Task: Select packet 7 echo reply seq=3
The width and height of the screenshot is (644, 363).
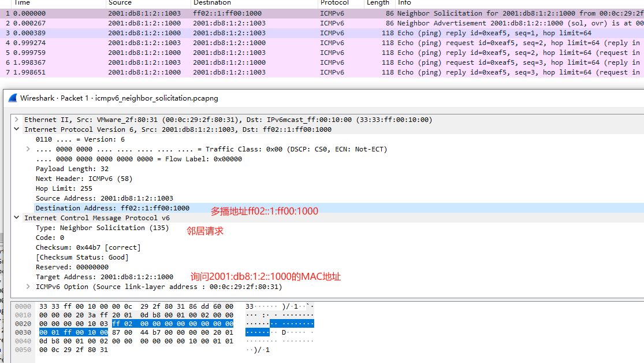Action: tap(231, 72)
